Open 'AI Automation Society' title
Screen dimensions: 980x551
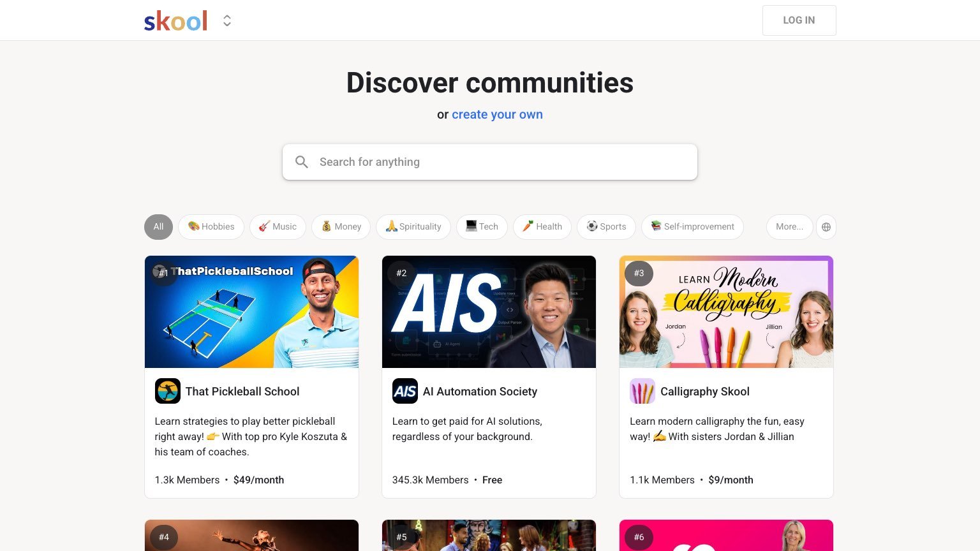click(x=480, y=392)
